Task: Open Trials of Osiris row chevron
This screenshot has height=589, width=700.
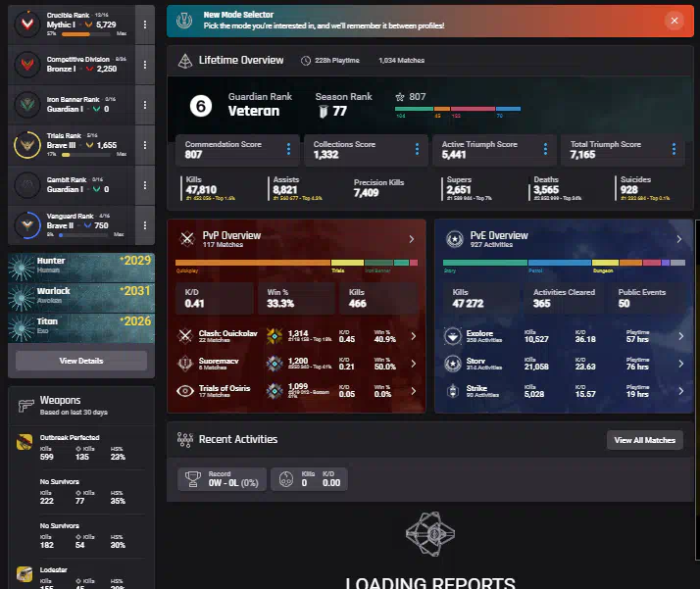Action: (414, 391)
